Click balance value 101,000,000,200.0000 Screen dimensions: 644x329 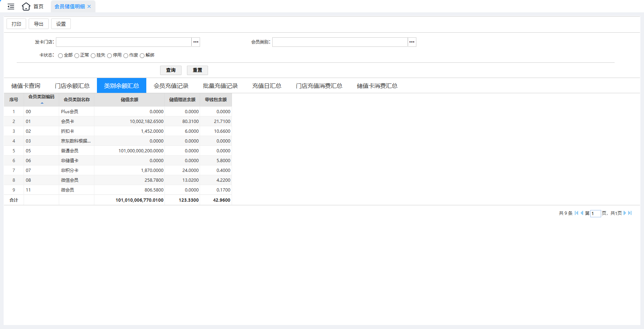pos(141,151)
